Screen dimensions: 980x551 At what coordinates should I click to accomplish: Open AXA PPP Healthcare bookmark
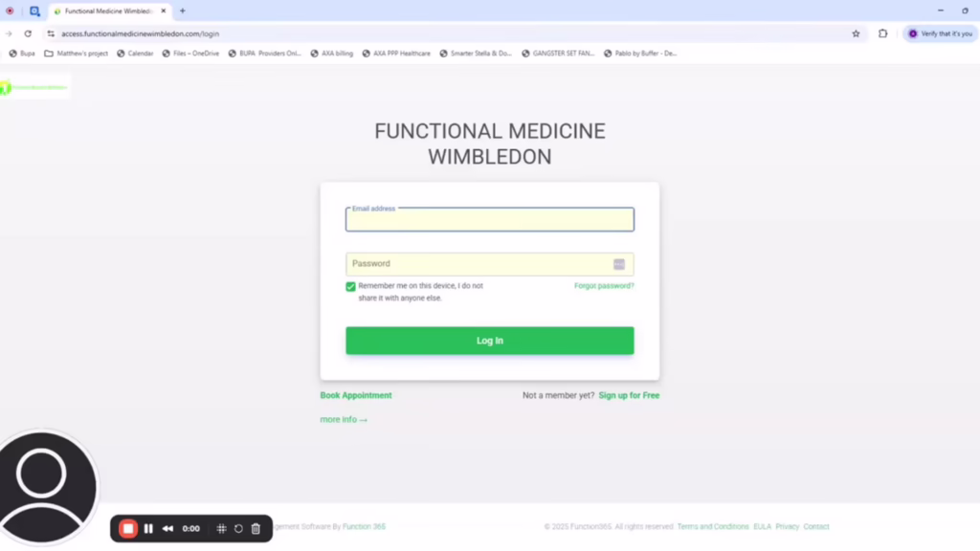tap(396, 54)
